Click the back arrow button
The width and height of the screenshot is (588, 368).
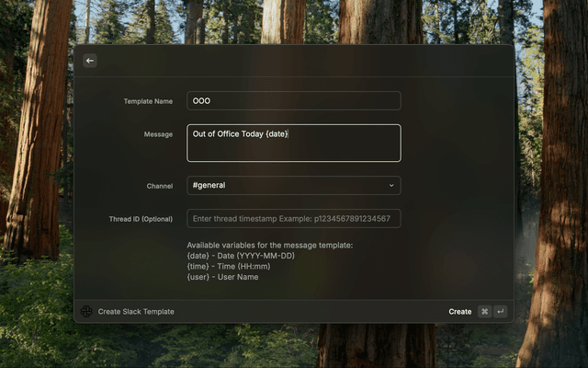pos(90,61)
